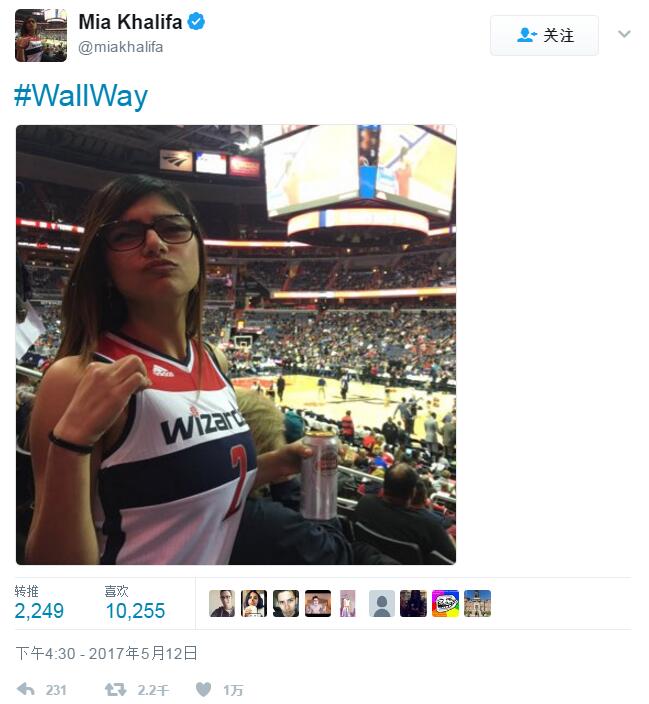Open the #WallWay hashtag link
The height and width of the screenshot is (704, 649).
[x=81, y=96]
